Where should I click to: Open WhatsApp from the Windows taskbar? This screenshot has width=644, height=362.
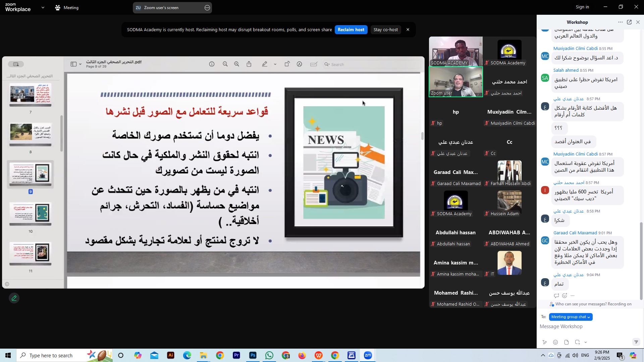click(x=269, y=355)
